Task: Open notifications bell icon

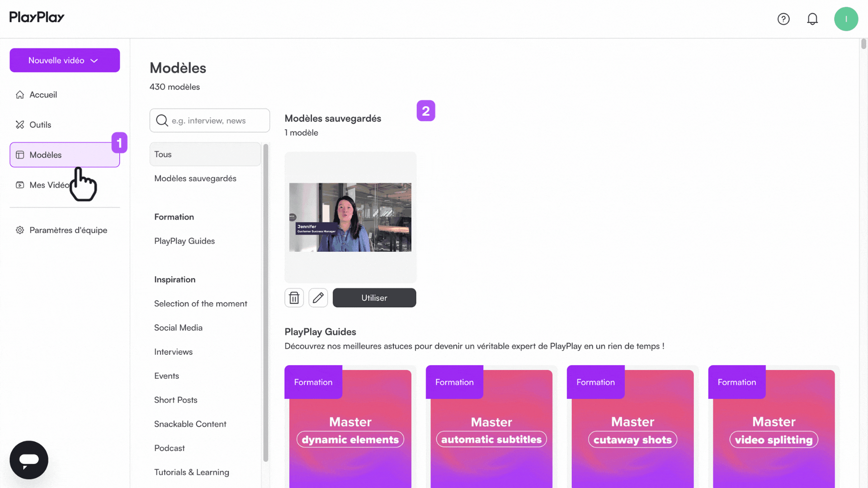Action: point(812,19)
